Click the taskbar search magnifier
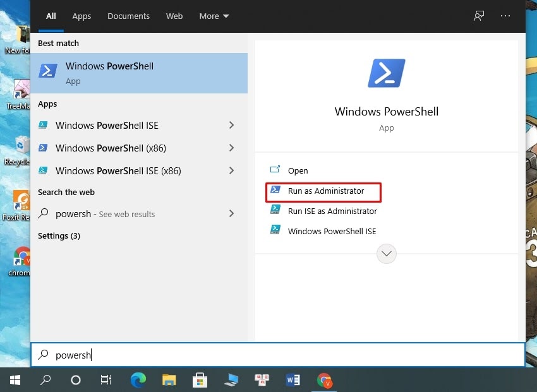The image size is (537, 392). [x=45, y=379]
